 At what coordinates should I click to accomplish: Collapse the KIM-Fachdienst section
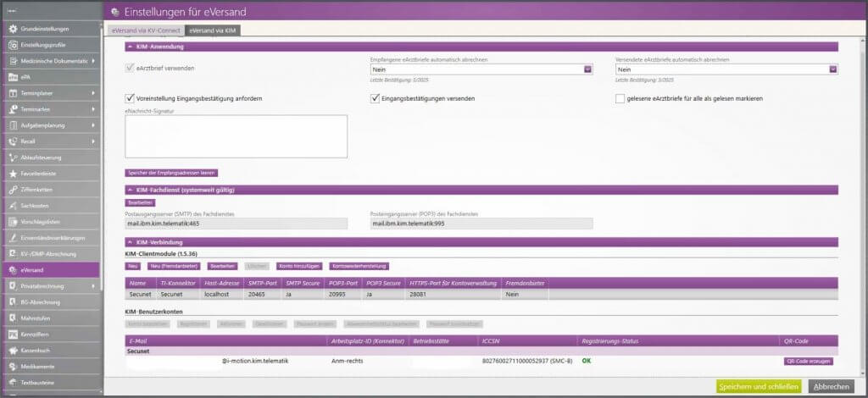click(130, 190)
